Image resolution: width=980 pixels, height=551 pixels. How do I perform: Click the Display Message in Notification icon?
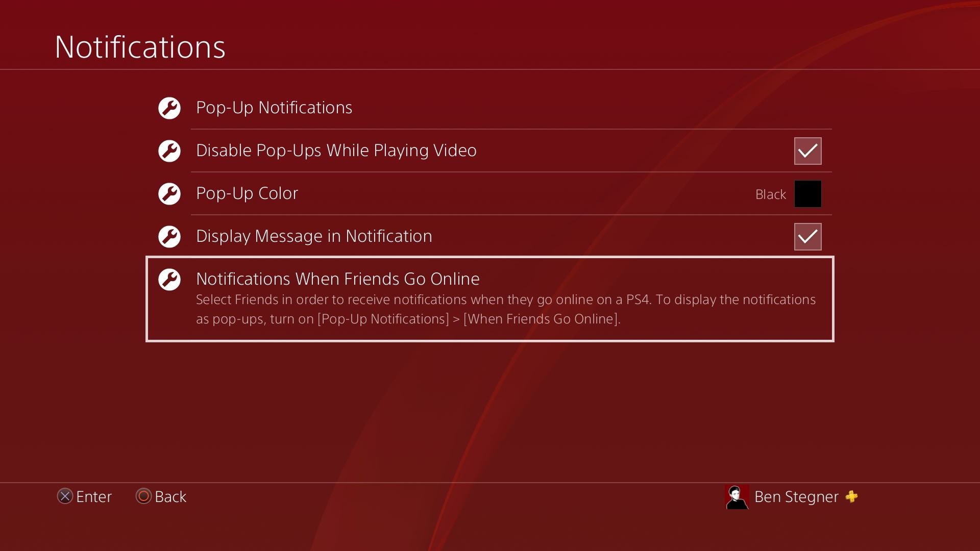click(x=169, y=237)
